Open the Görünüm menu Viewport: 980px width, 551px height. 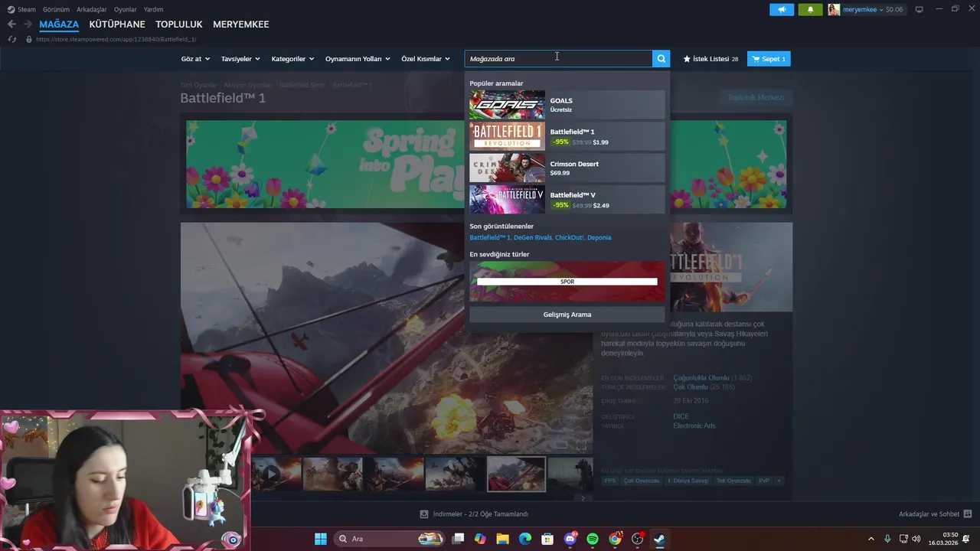point(56,9)
